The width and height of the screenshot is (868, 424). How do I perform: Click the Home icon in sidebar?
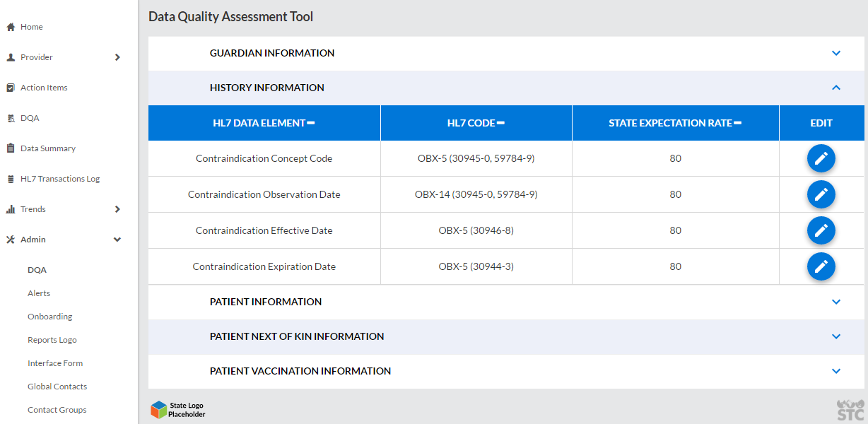[x=11, y=27]
